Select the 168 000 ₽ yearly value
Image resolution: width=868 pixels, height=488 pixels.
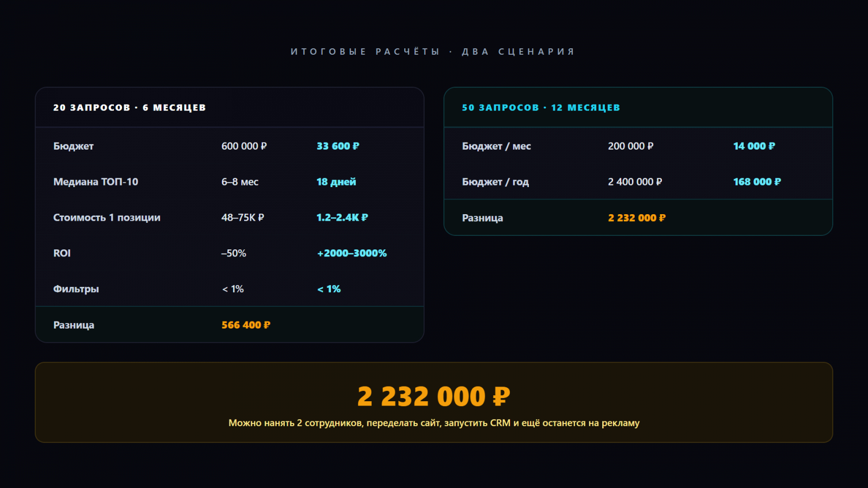click(x=757, y=182)
